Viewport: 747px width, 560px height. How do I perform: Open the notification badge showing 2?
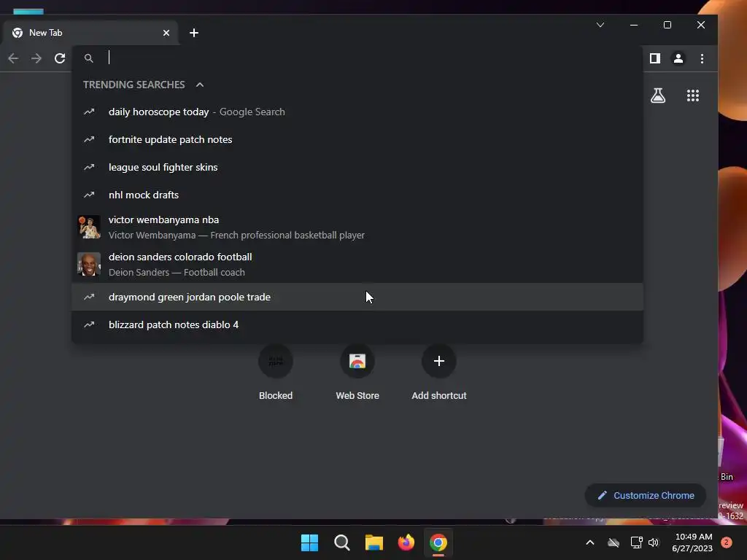pos(727,542)
